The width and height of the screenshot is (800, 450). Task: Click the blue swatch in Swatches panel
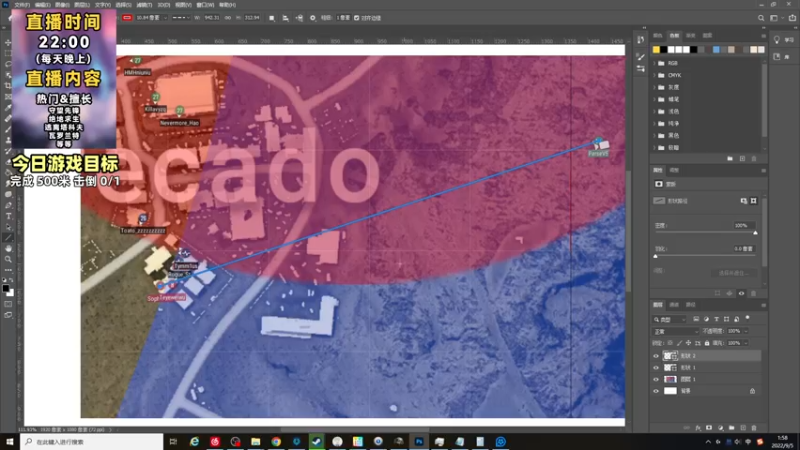tap(716, 49)
